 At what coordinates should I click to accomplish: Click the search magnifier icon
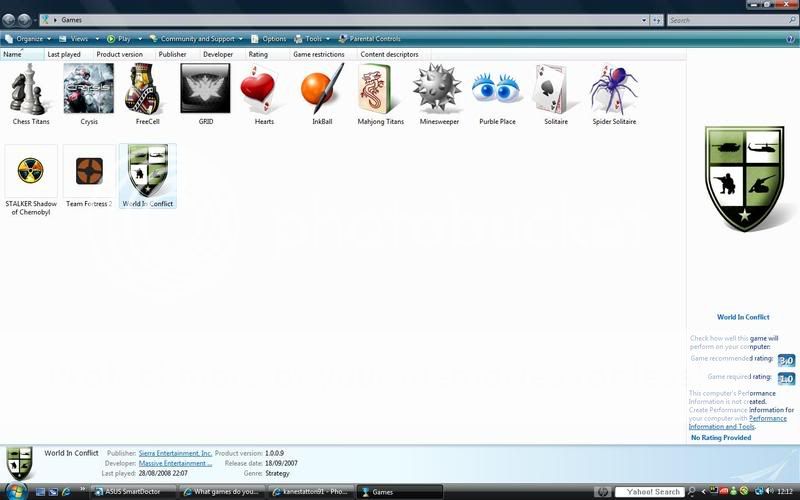(792, 20)
